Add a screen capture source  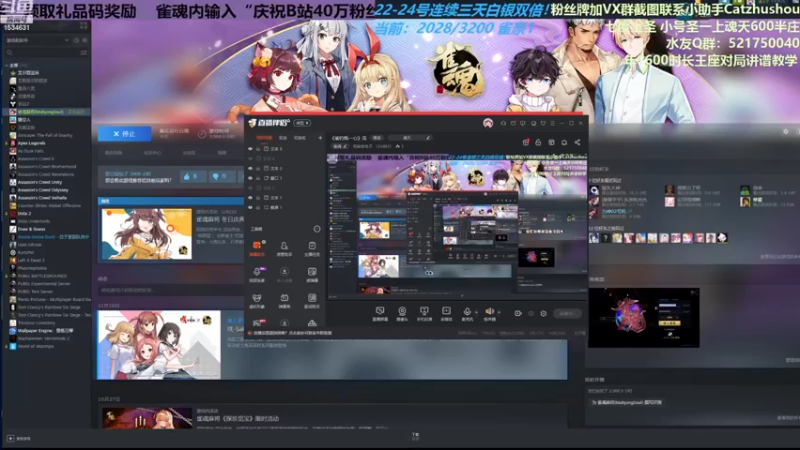380,313
